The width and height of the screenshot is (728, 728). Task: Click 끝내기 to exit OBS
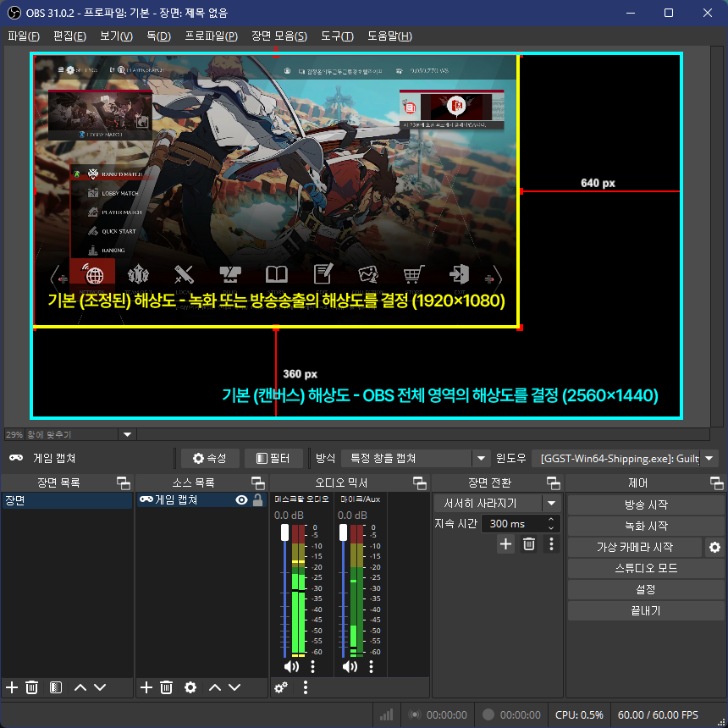[646, 610]
